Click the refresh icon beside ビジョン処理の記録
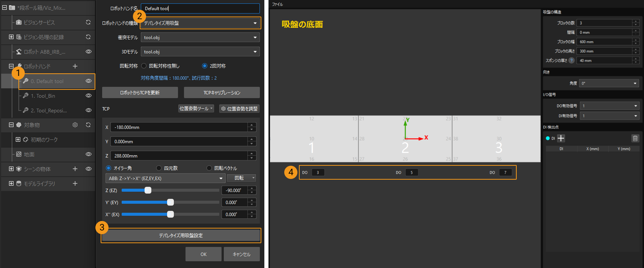Viewport: 644px width, 268px height. pyautogui.click(x=88, y=37)
